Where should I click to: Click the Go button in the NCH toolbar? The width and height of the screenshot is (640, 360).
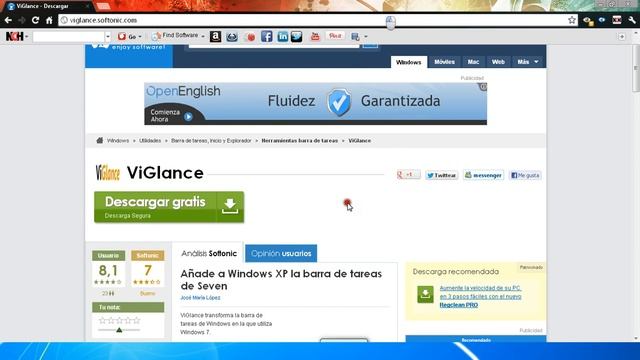pos(127,36)
